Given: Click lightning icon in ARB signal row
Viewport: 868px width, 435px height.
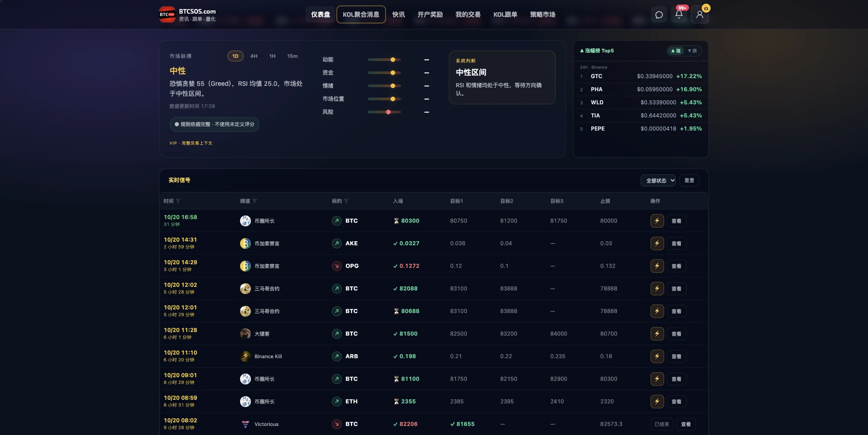Looking at the screenshot, I should click(657, 356).
